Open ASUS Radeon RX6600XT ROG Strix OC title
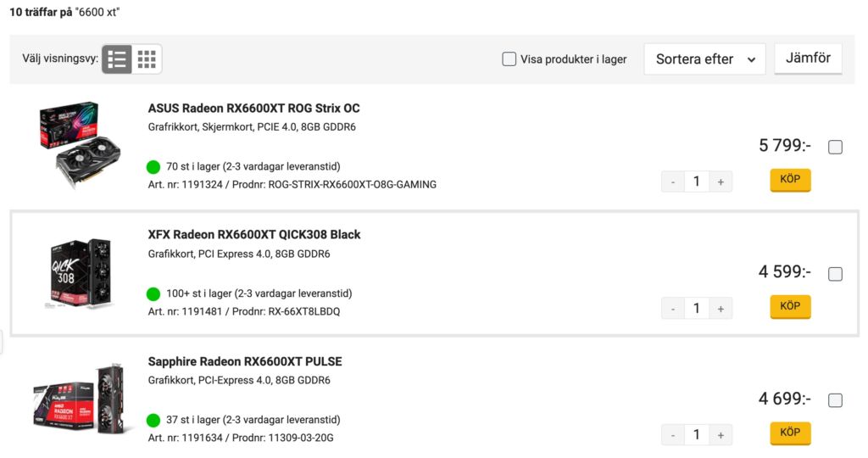The width and height of the screenshot is (868, 458). 254,109
